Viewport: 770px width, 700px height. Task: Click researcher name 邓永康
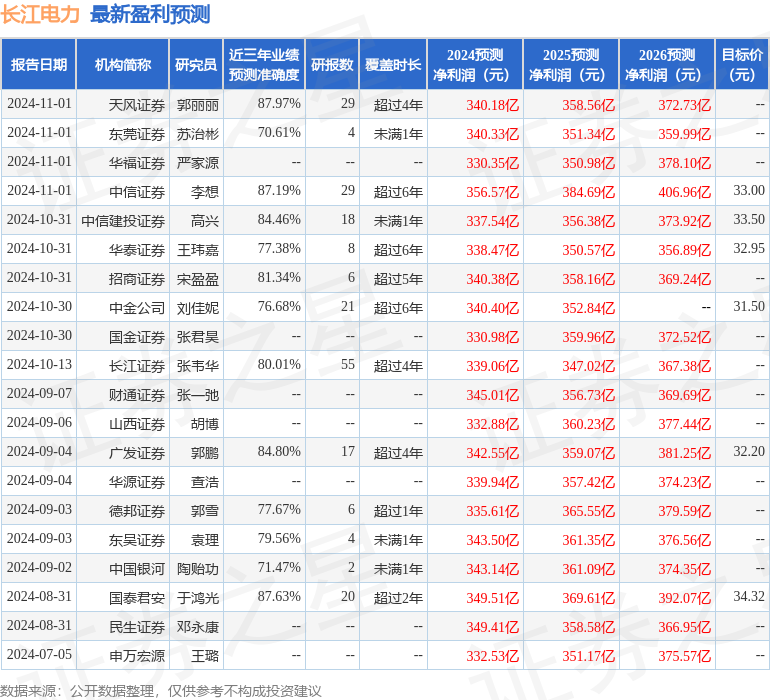click(197, 626)
